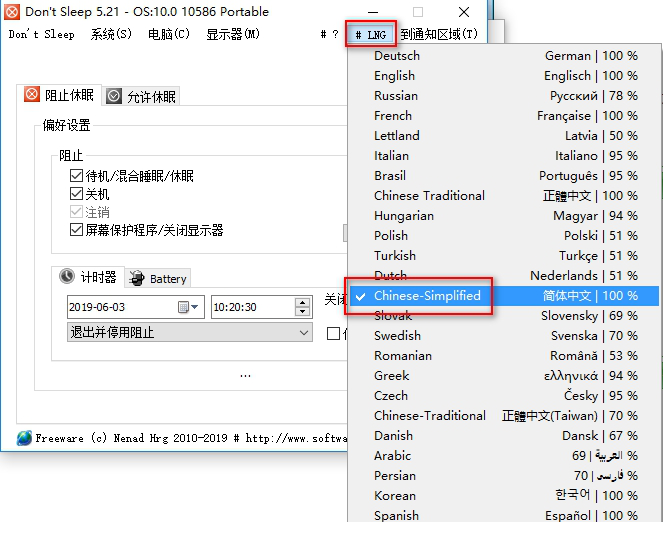Open the 电脑(C) menu
This screenshot has width=663, height=542.
(169, 34)
